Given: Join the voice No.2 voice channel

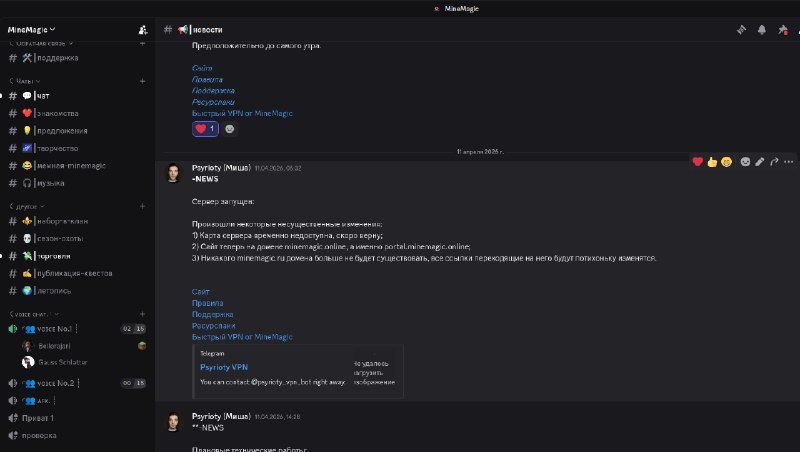Looking at the screenshot, I should (77, 383).
